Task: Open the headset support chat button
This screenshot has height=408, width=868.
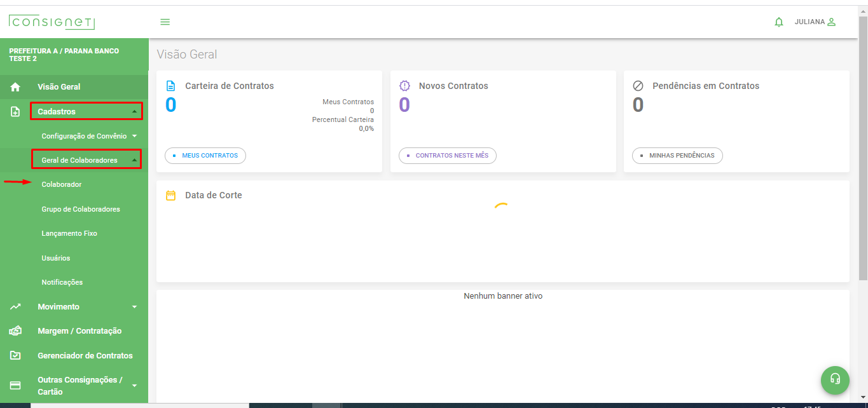Action: pyautogui.click(x=836, y=379)
